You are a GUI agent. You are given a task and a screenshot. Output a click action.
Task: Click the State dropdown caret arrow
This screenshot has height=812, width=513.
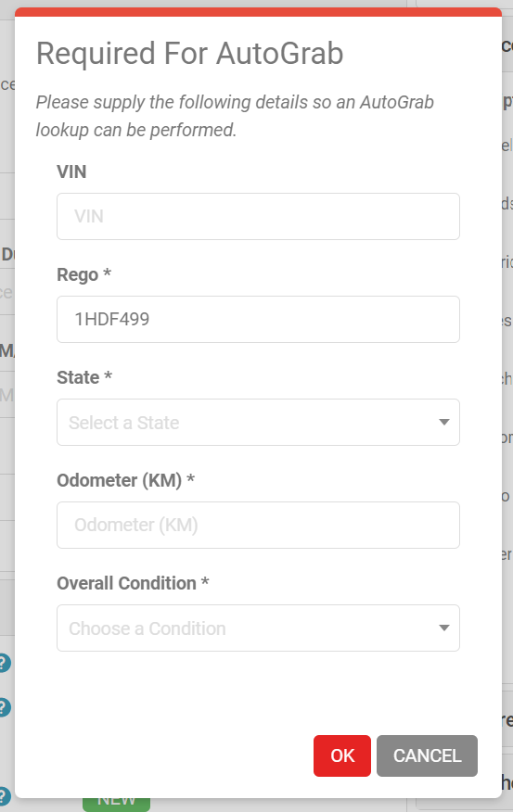coord(443,422)
